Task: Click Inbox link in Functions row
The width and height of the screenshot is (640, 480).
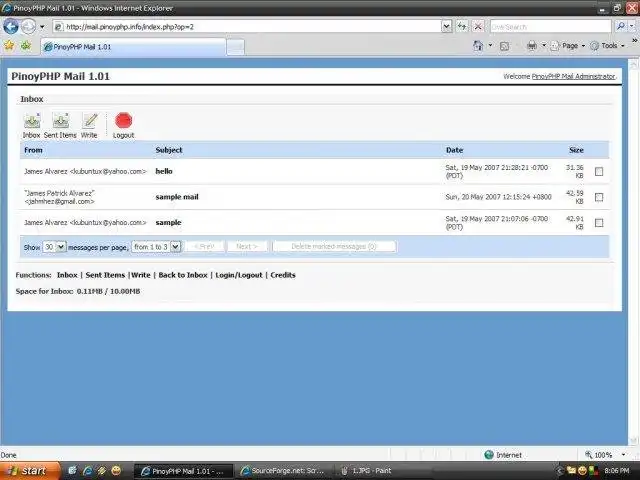Action: pyautogui.click(x=67, y=275)
